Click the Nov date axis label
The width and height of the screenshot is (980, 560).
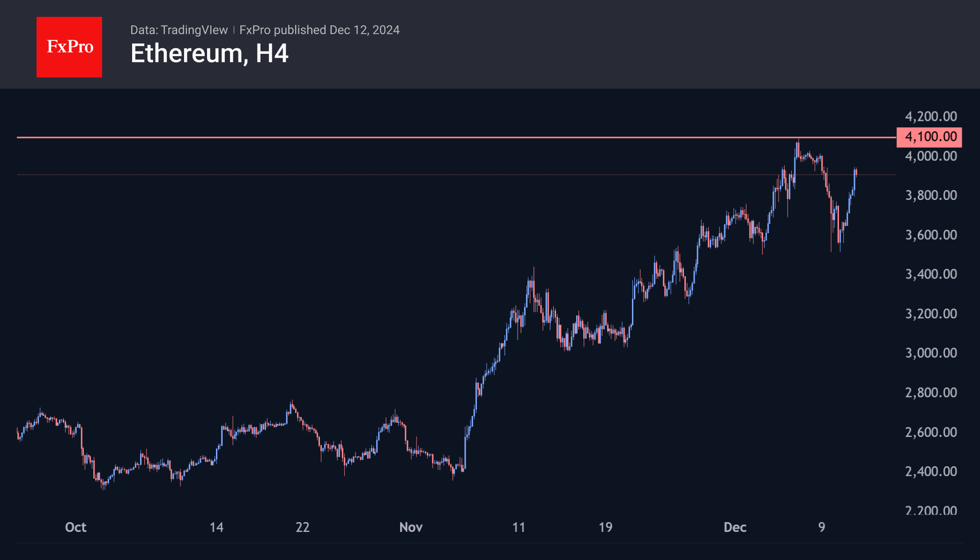click(x=411, y=527)
